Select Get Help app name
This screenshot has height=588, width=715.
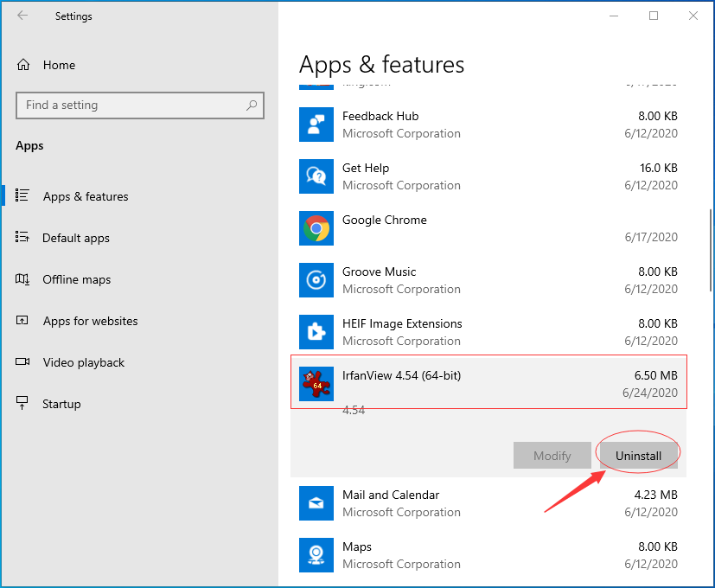coord(366,169)
